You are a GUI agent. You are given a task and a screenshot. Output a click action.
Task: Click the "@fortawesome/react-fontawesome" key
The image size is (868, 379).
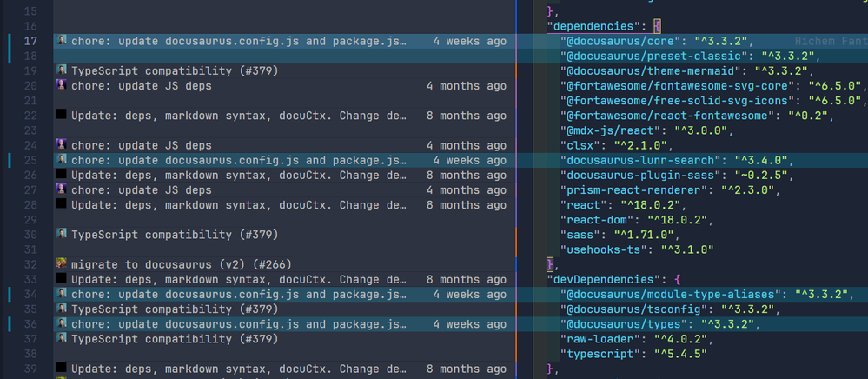[x=667, y=116]
